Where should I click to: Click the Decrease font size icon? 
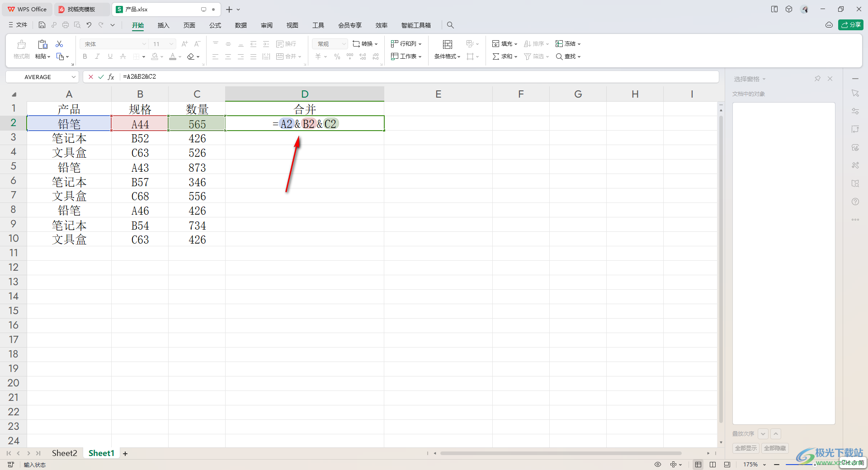[197, 44]
